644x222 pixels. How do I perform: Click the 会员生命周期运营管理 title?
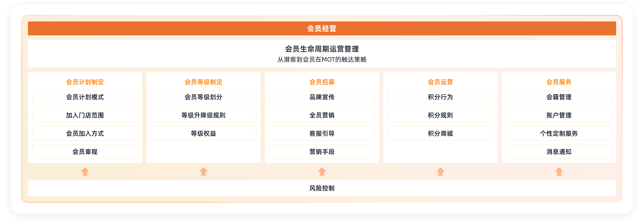pyautogui.click(x=322, y=49)
